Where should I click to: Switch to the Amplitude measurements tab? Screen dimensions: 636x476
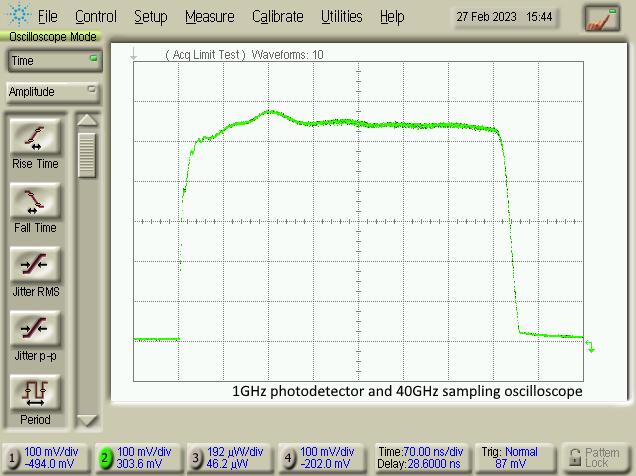coord(52,92)
